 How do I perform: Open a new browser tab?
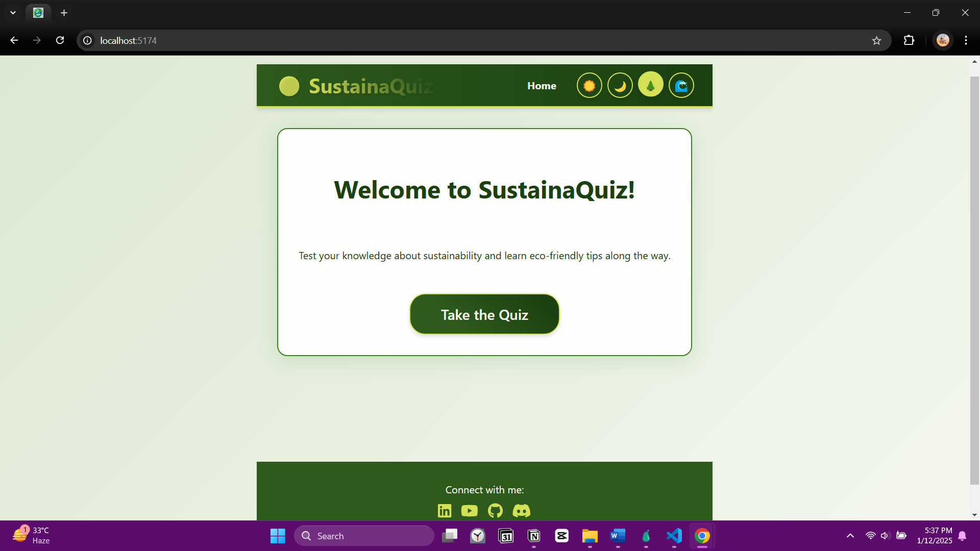(x=64, y=13)
